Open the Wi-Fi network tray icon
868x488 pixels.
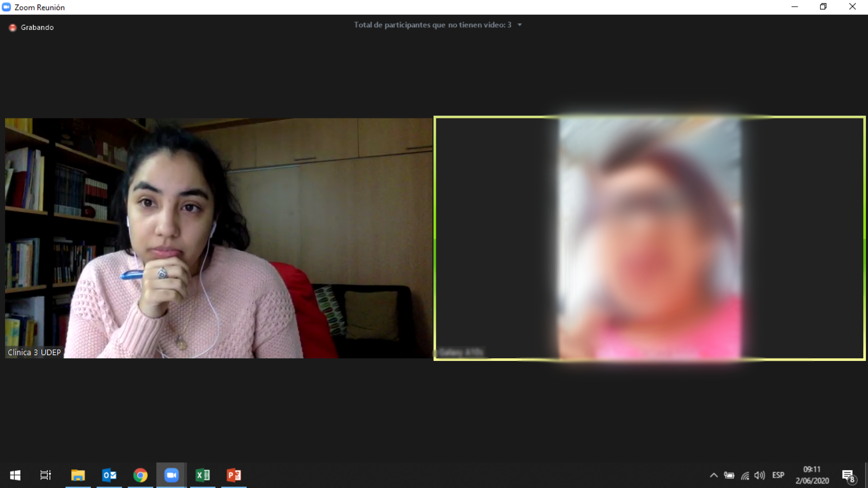pyautogui.click(x=745, y=475)
